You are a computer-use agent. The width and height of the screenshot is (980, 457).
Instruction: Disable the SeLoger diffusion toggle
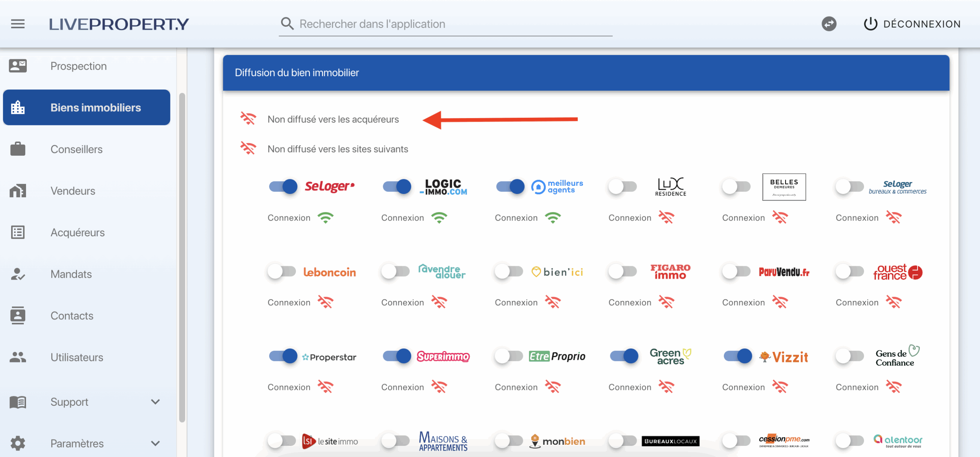click(x=283, y=187)
